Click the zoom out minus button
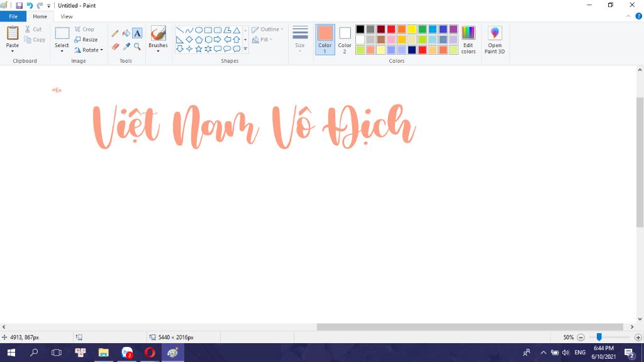Image resolution: width=644 pixels, height=362 pixels. pyautogui.click(x=580, y=337)
